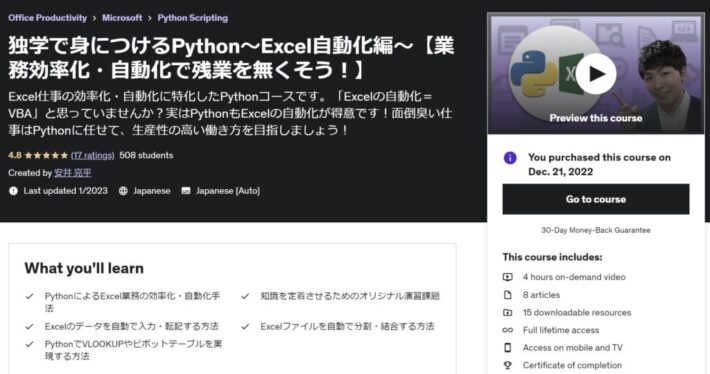Play the course preview video

596,74
